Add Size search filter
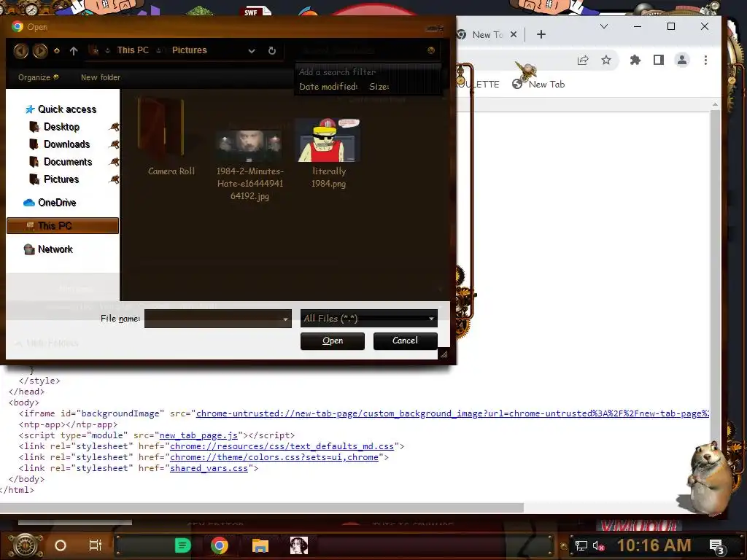This screenshot has height=560, width=747. (379, 87)
